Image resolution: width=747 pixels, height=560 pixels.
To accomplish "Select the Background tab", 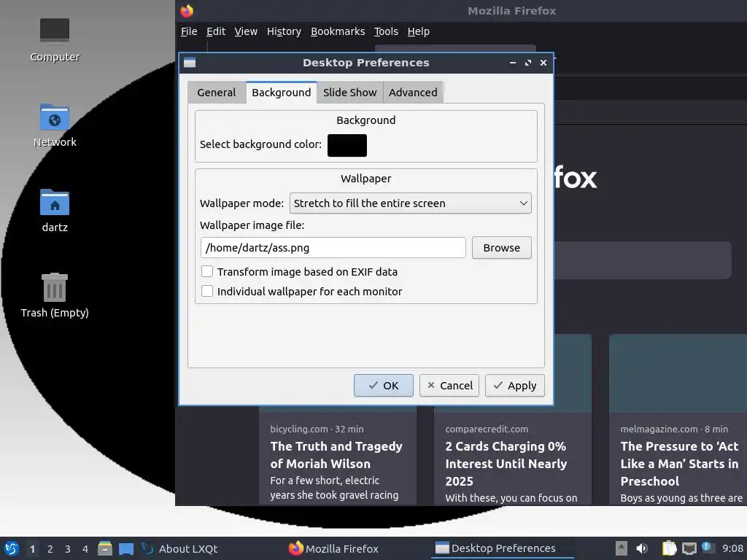I will (281, 93).
